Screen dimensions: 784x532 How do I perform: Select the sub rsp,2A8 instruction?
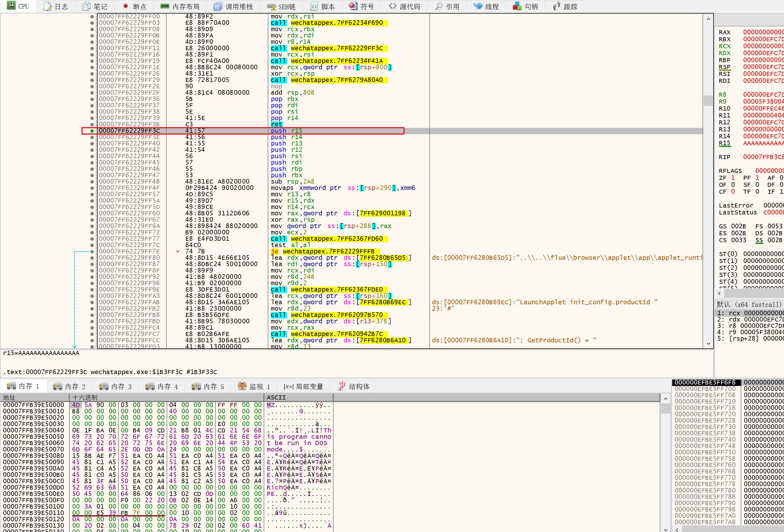coord(292,182)
